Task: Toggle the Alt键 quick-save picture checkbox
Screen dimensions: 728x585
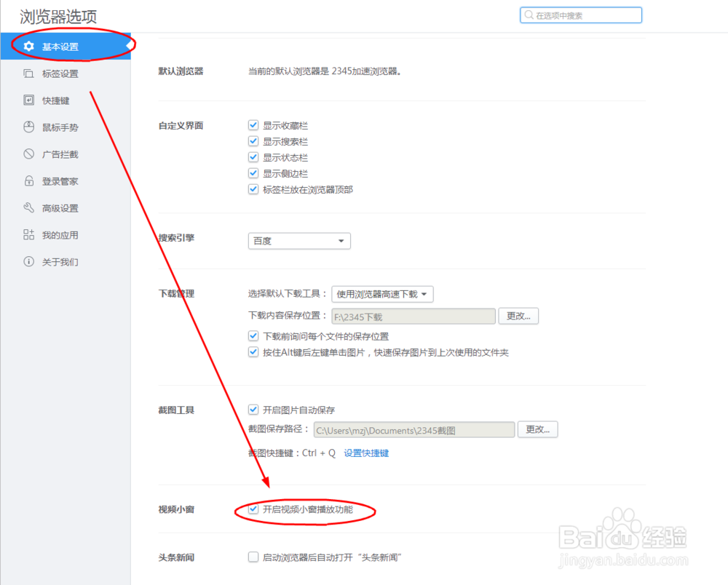Action: (x=253, y=352)
